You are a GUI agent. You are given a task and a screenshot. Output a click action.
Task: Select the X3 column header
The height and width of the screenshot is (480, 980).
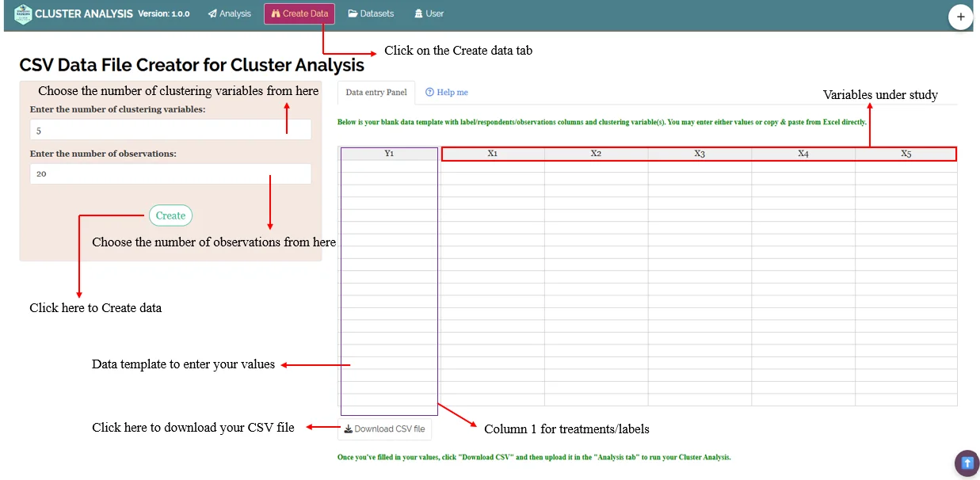click(x=700, y=154)
